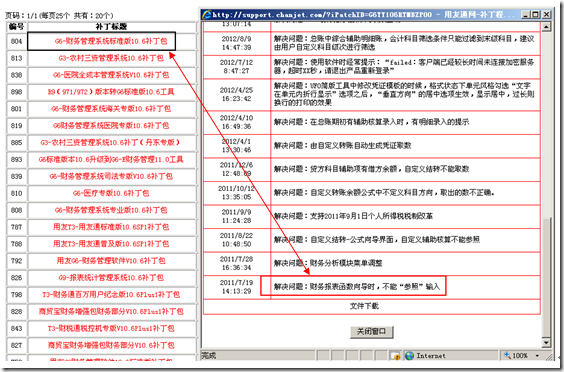Click the 补丁标题 column header

111,26
